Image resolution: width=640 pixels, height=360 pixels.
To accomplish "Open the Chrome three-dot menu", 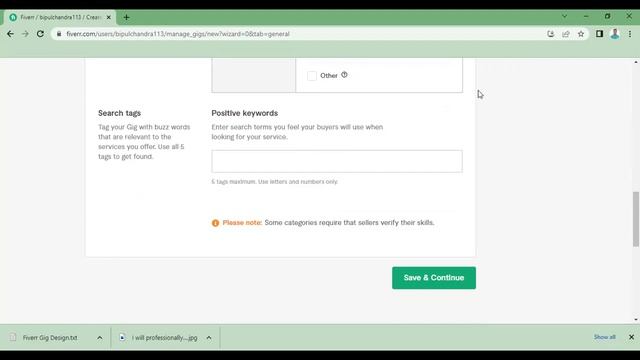I will pyautogui.click(x=630, y=34).
